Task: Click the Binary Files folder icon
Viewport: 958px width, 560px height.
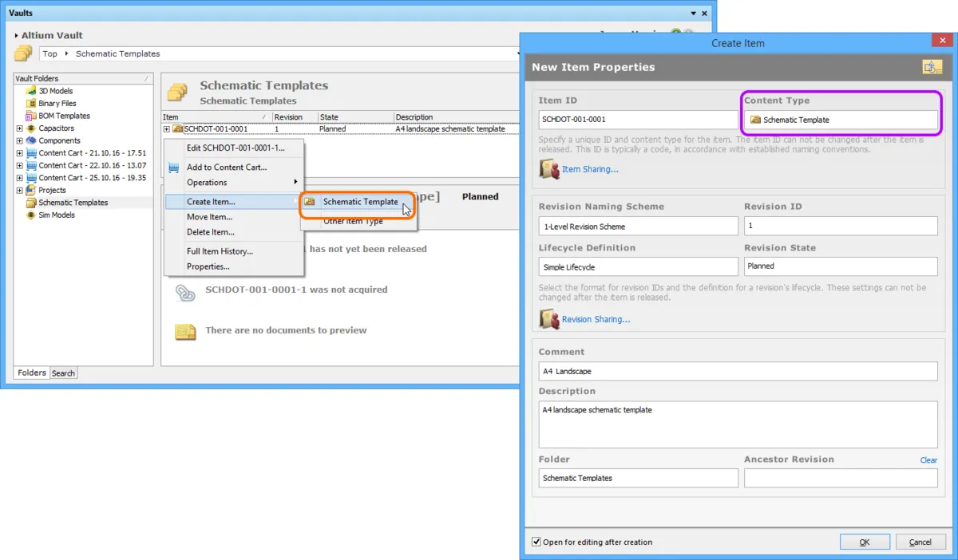Action: pos(31,103)
